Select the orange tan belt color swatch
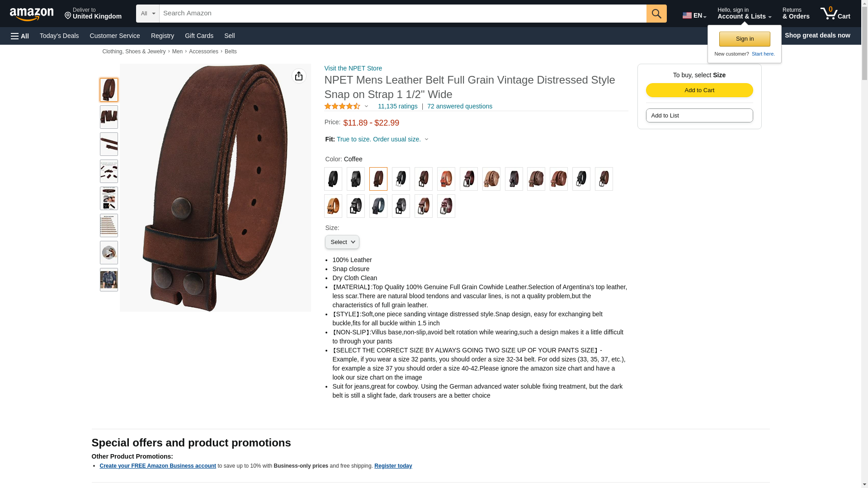Screen dimensions: 868x488 (333, 206)
